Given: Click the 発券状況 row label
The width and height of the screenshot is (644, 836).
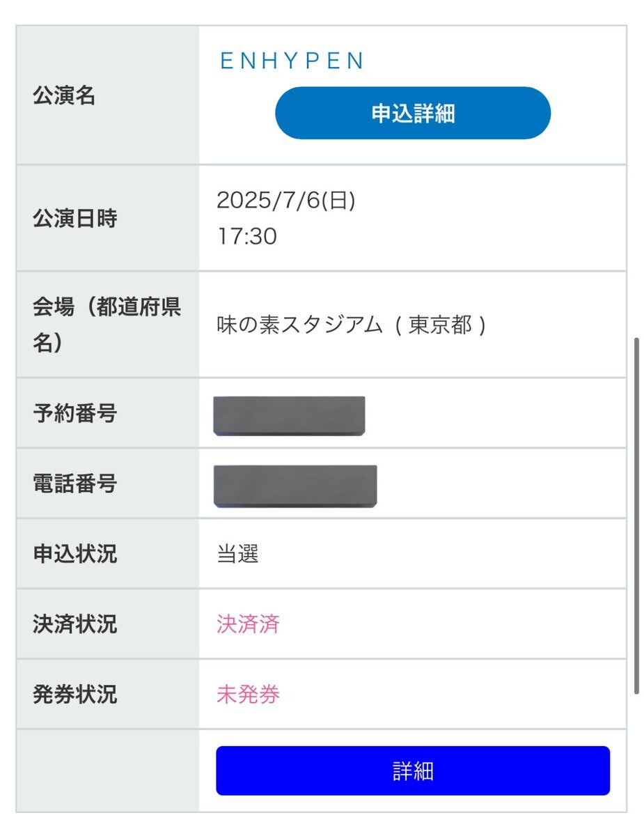Looking at the screenshot, I should pyautogui.click(x=74, y=695).
